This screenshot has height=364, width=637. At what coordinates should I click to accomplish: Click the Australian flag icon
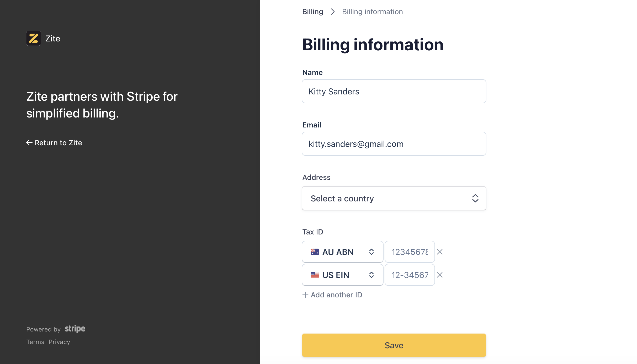[x=315, y=252]
